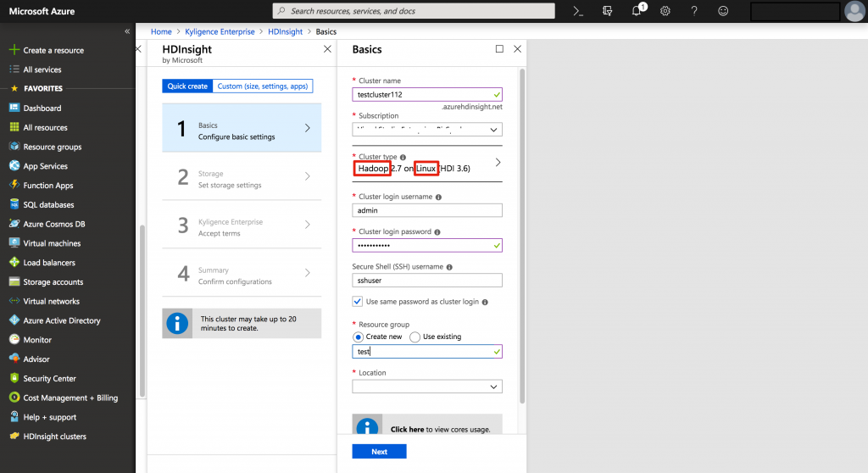Click the Load balancers icon
Image resolution: width=868 pixels, height=473 pixels.
[x=14, y=262]
